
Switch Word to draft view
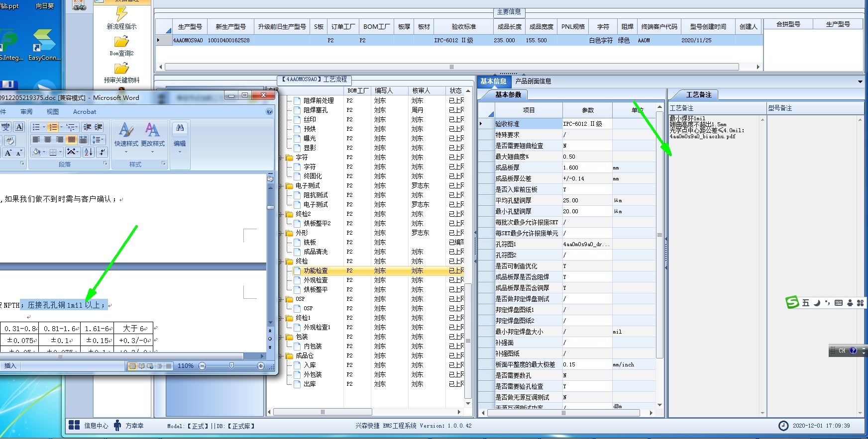pyautogui.click(x=169, y=366)
